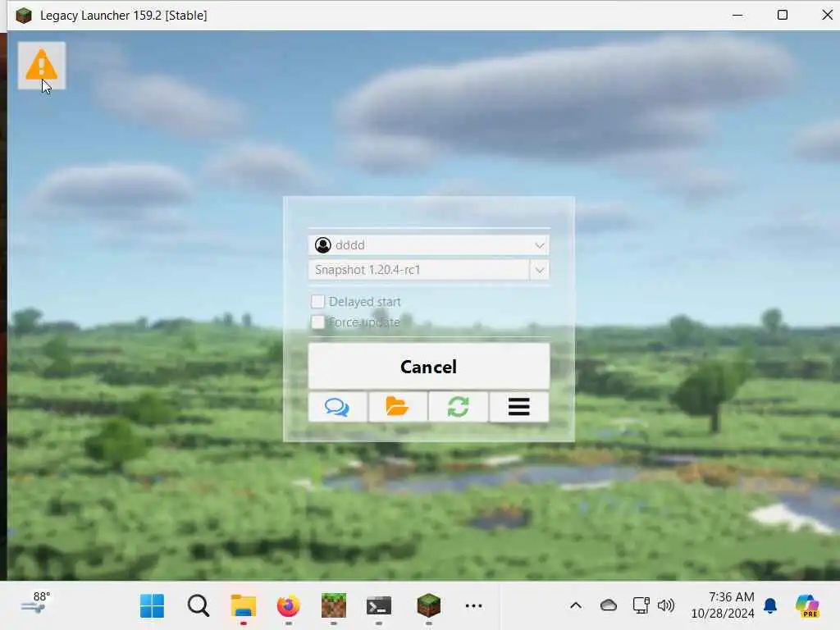Click Legacy Launcher title bar app icon
The image size is (840, 630).
pos(24,15)
